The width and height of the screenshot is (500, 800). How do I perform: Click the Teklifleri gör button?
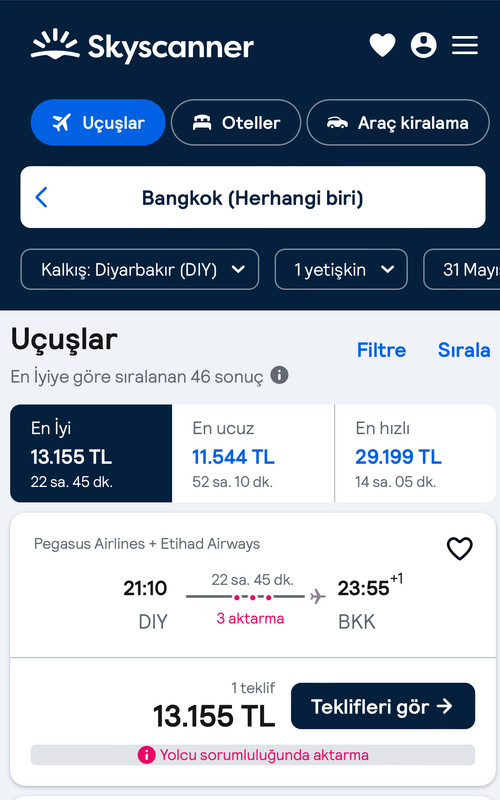click(x=383, y=706)
